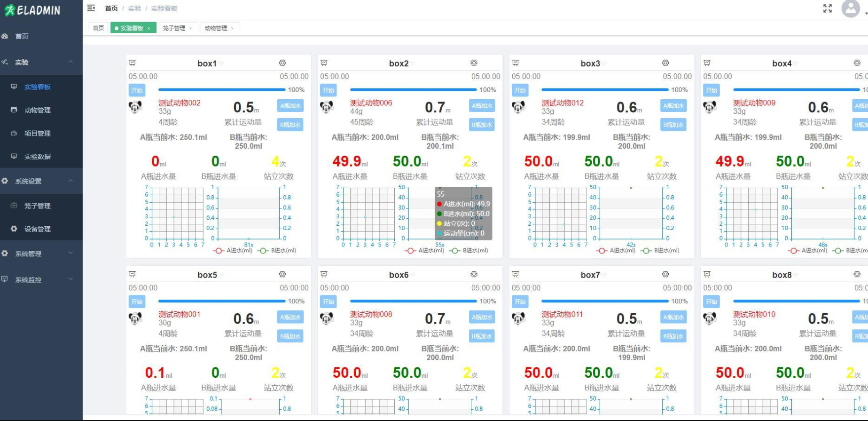Viewport: 868px width, 421px height.
Task: Click box1 progress bar at 100%
Action: point(222,89)
